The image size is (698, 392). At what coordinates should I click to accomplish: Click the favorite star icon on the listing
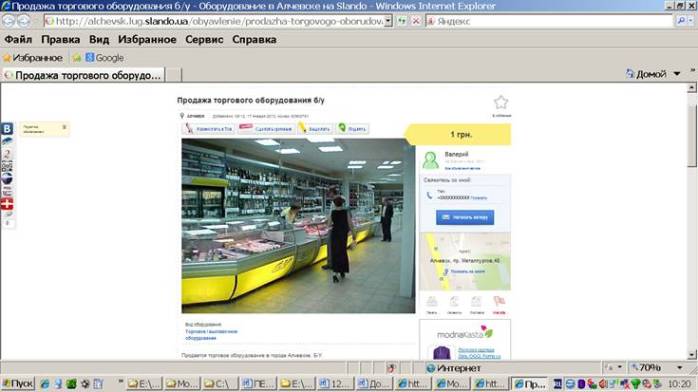click(501, 102)
